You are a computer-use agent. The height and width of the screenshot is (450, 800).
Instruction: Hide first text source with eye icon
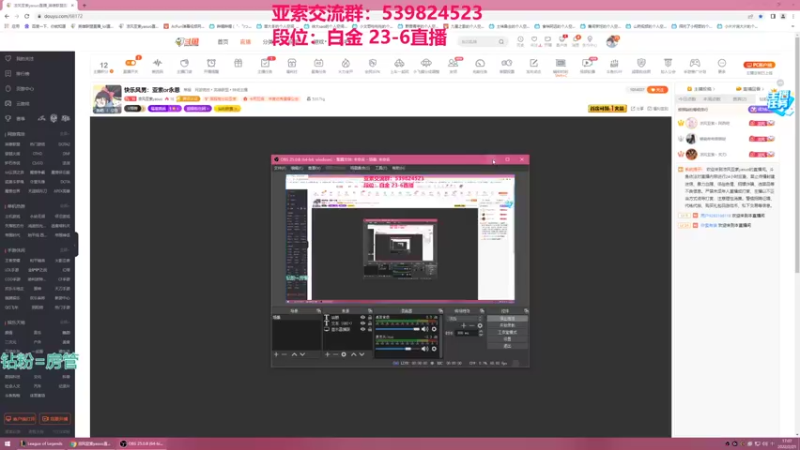pyautogui.click(x=363, y=317)
